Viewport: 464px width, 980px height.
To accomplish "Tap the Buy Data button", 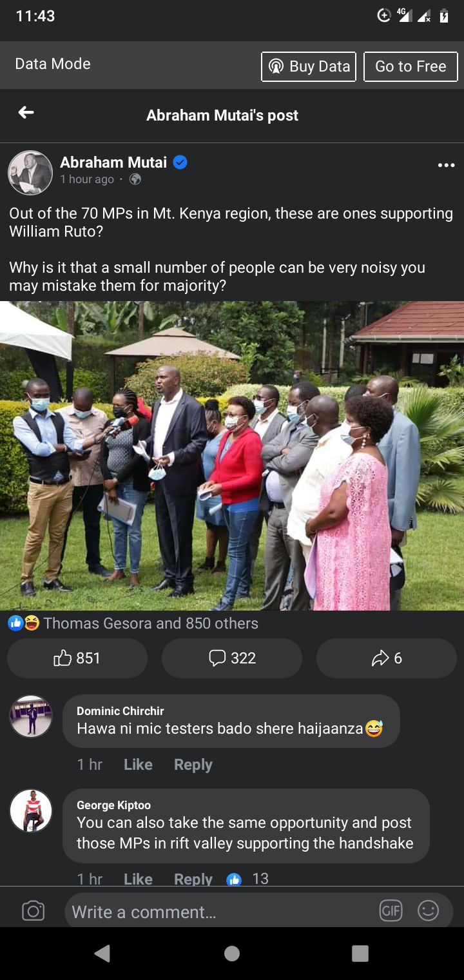I will click(x=309, y=66).
